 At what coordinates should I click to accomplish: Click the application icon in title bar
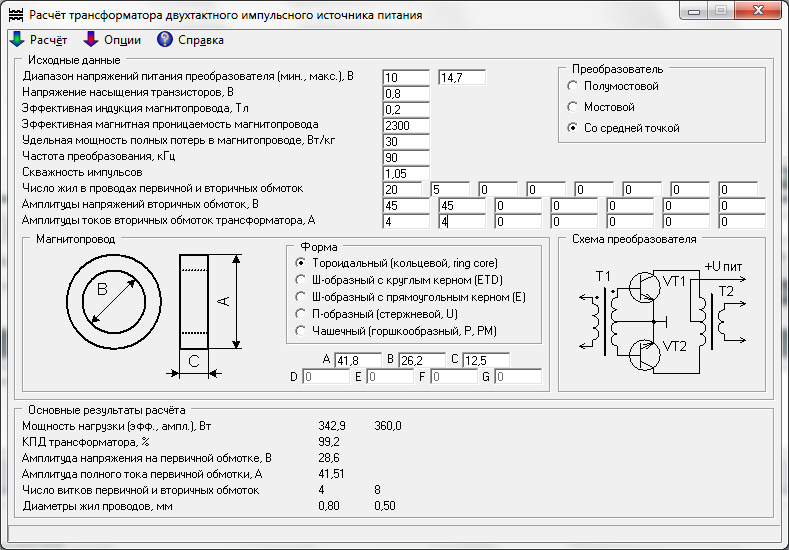point(16,15)
